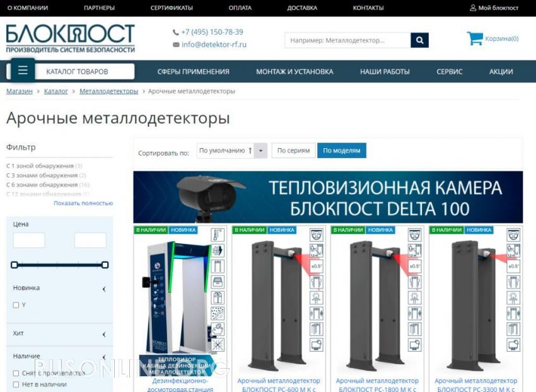
Task: Switch view to 'По моделям'
Action: 342,151
